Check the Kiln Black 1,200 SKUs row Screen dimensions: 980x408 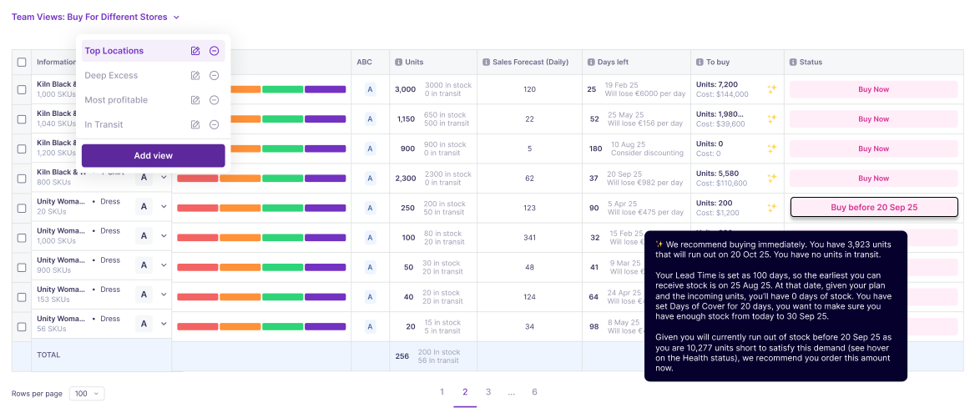coord(22,149)
